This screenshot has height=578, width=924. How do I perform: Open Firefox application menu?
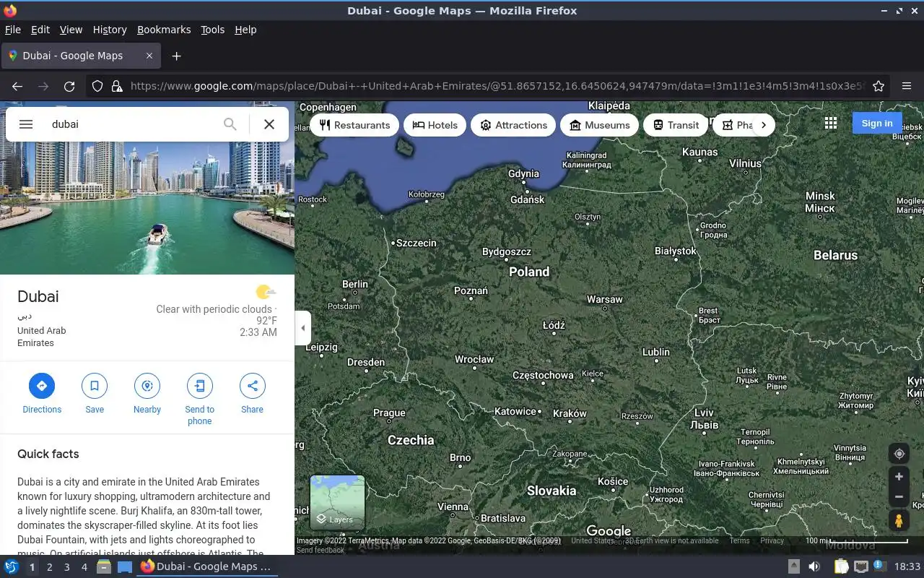pos(907,86)
